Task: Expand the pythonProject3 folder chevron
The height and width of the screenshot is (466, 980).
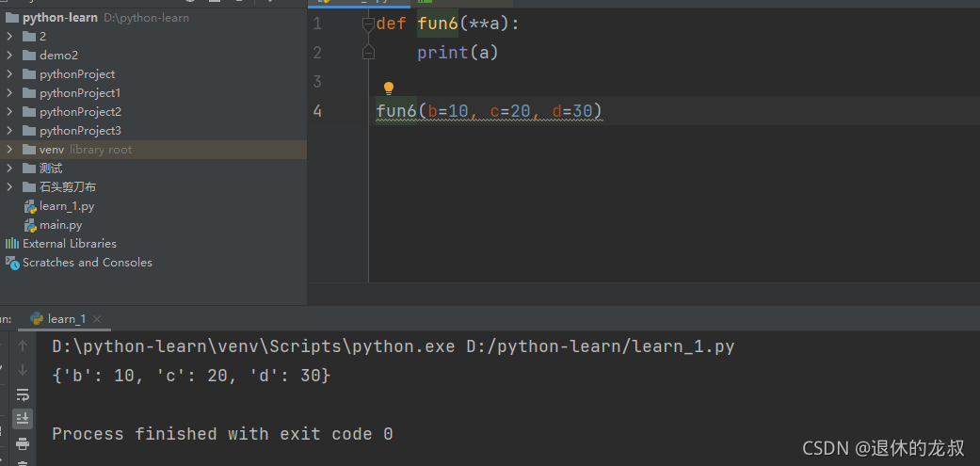Action: point(9,131)
